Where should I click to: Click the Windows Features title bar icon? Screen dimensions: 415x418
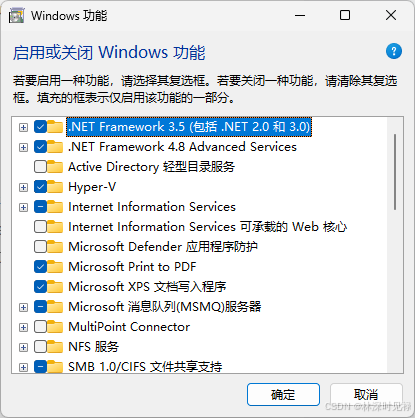[16, 16]
